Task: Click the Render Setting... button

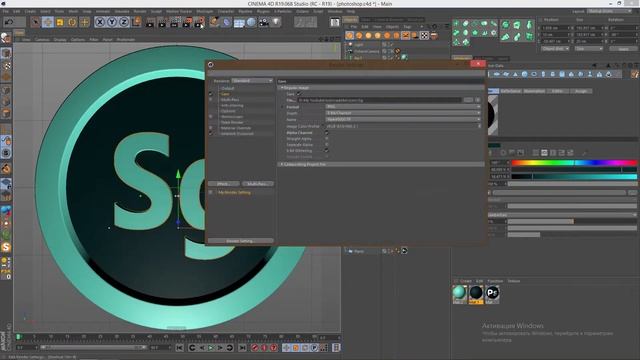Action: 240,241
